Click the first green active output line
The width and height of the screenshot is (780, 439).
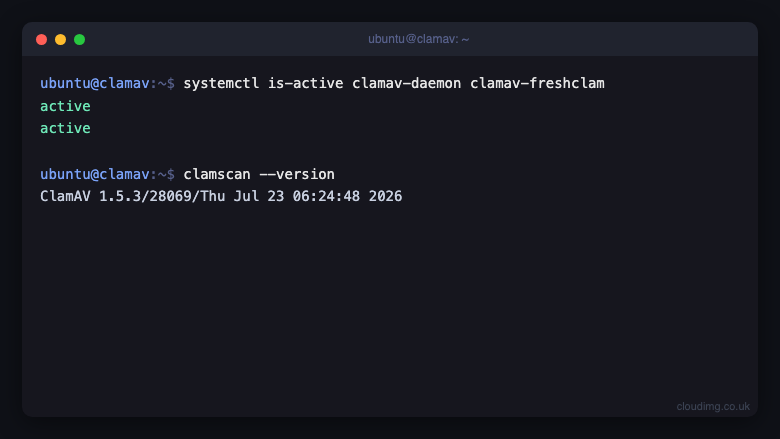(x=65, y=106)
